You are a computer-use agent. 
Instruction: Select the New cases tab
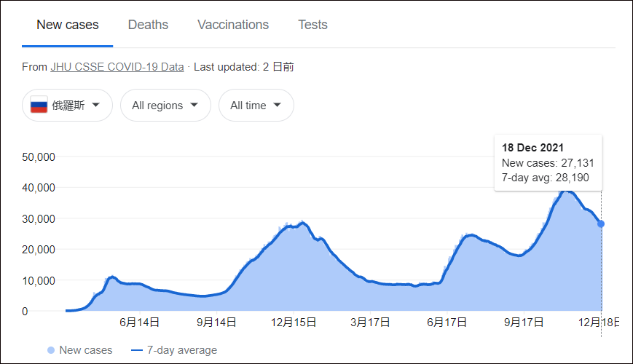(68, 25)
